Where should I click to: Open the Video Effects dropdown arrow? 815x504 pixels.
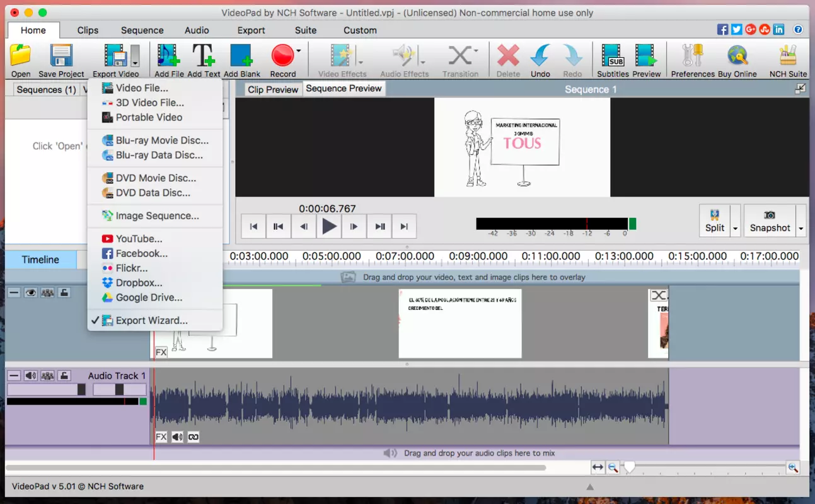coord(361,62)
